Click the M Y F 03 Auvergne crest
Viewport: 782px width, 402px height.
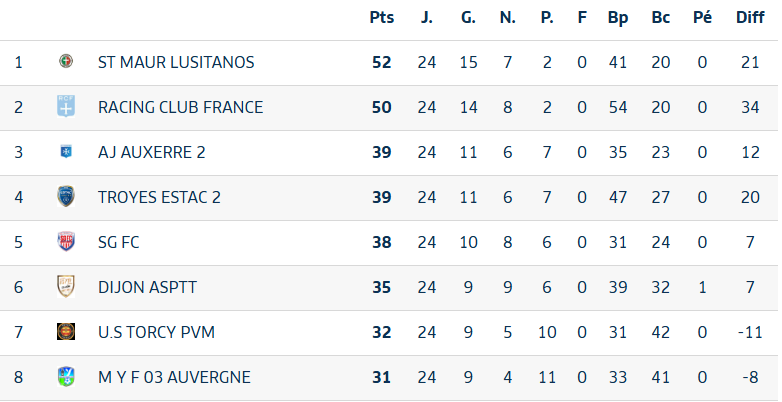66,377
